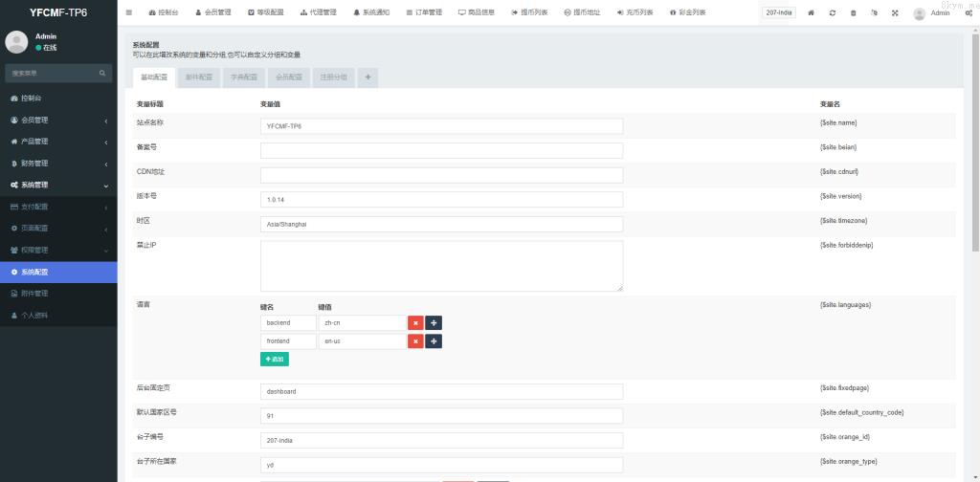Expand the 支付配置 submenu

[x=57, y=207]
